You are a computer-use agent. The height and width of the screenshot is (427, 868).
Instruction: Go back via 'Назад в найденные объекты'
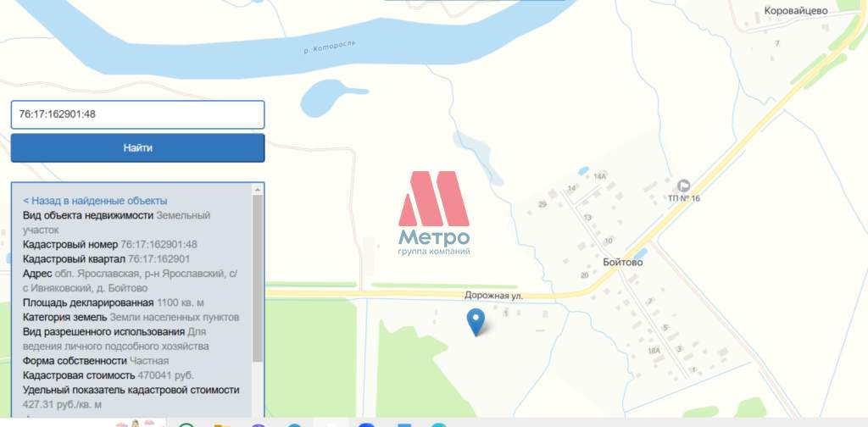95,201
